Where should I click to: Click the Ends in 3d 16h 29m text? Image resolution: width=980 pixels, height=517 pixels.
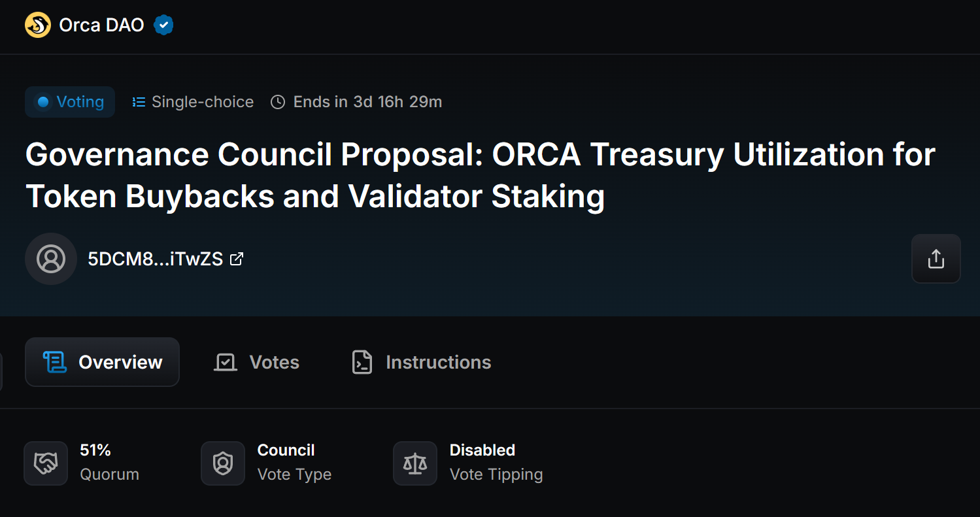click(367, 102)
